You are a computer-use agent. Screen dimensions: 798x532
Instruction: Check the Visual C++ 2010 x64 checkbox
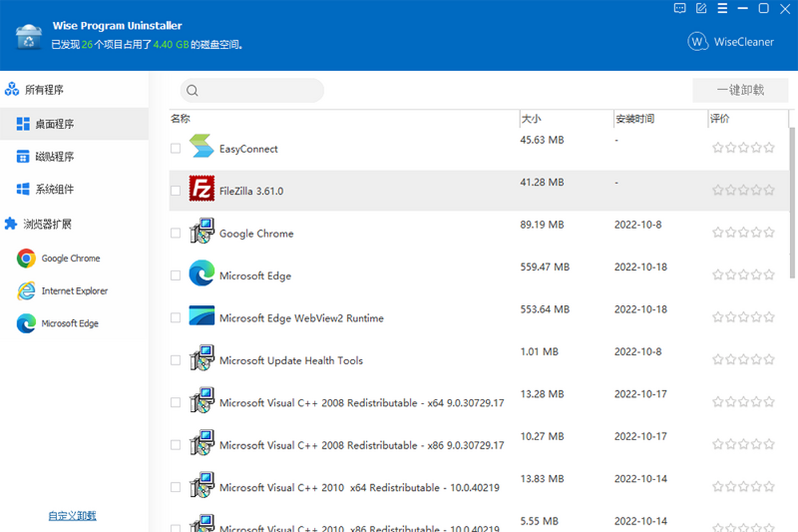[x=176, y=487]
